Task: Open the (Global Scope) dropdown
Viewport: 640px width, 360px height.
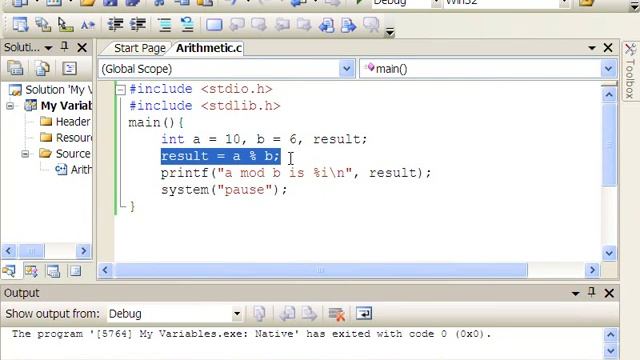Action: tap(347, 69)
